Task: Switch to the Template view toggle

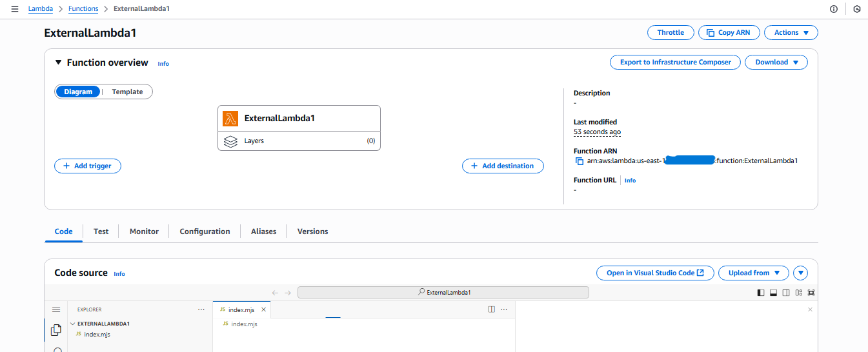Action: coord(127,92)
